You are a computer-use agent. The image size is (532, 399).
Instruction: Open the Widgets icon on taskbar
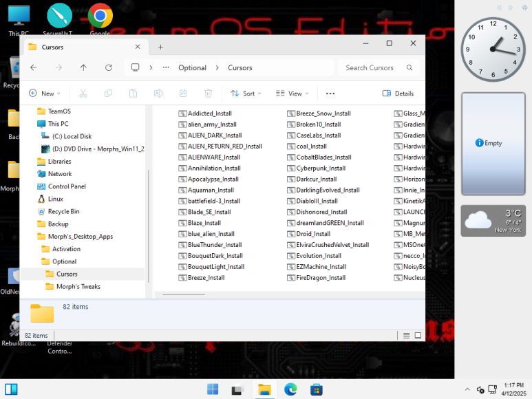11,389
